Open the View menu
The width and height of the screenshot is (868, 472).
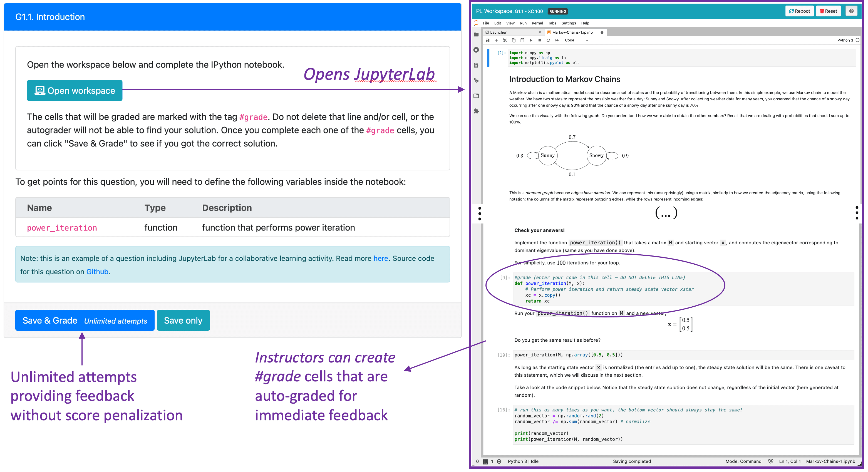510,23
